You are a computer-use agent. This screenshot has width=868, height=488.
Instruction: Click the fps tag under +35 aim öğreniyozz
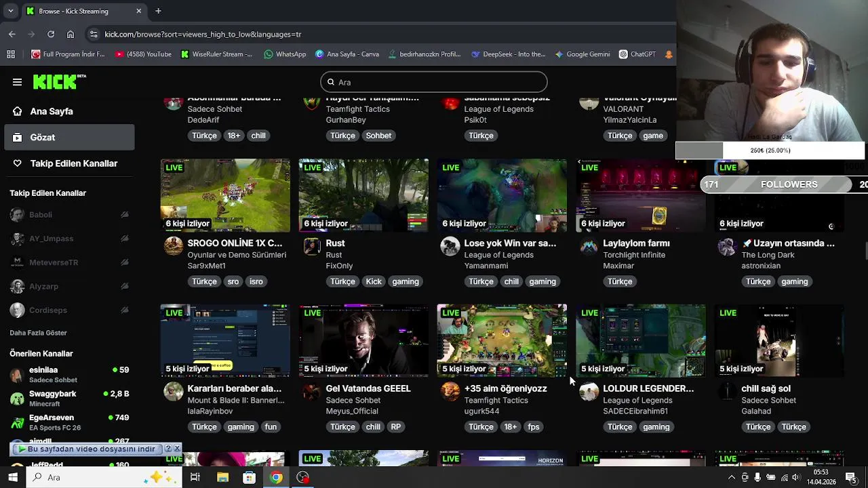pos(534,427)
